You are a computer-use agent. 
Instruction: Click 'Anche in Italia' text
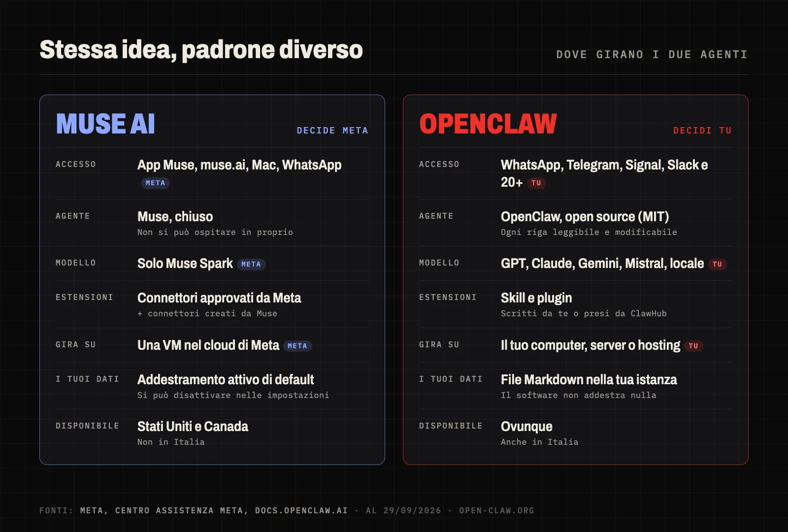540,442
